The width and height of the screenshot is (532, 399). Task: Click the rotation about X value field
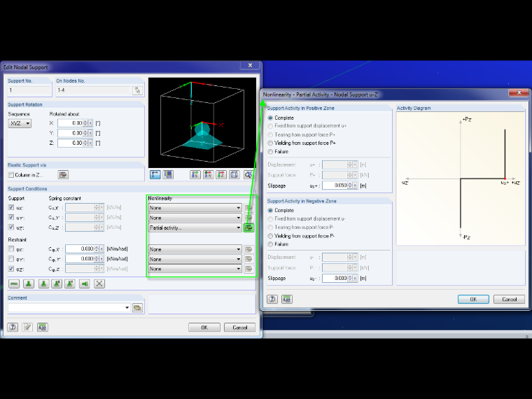71,123
